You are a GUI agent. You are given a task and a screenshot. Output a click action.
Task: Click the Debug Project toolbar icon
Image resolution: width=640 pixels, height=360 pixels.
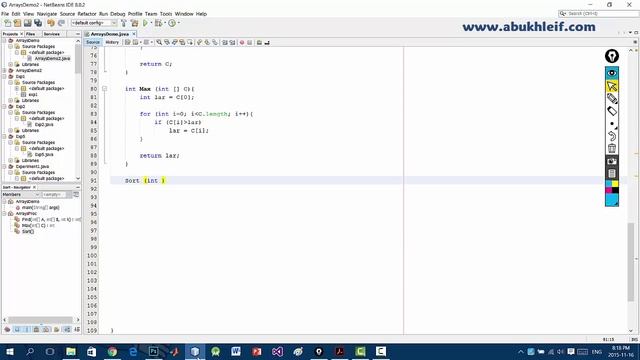click(158, 23)
